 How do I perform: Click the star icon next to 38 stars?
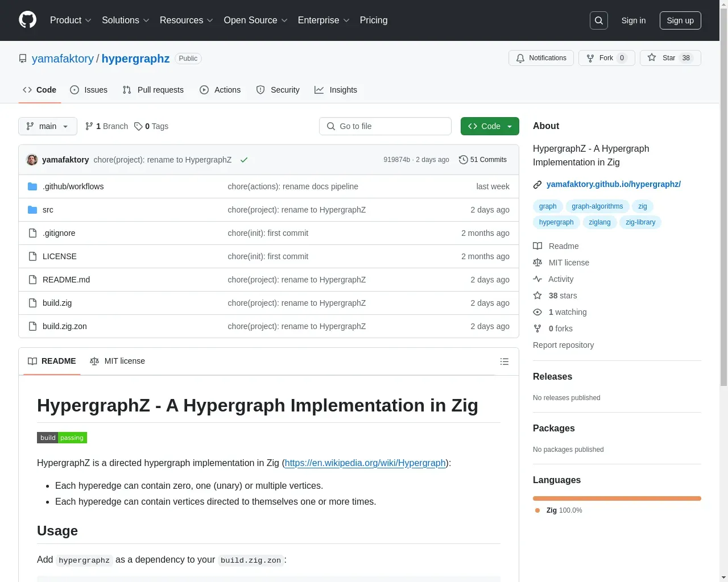(x=537, y=296)
